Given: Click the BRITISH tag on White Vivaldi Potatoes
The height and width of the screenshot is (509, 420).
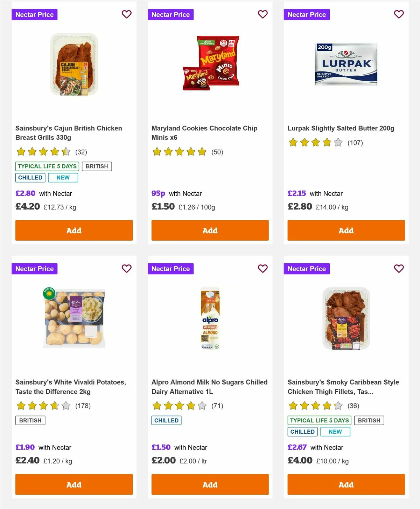Looking at the screenshot, I should coord(30,420).
